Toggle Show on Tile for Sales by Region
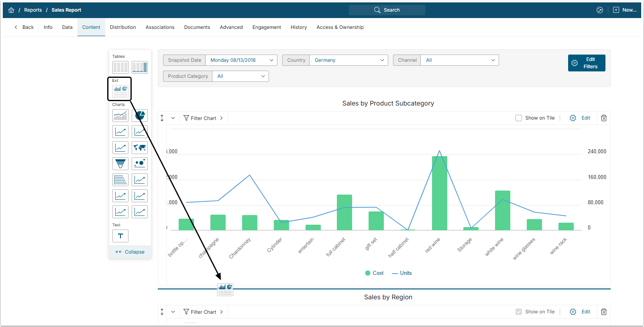 click(519, 312)
